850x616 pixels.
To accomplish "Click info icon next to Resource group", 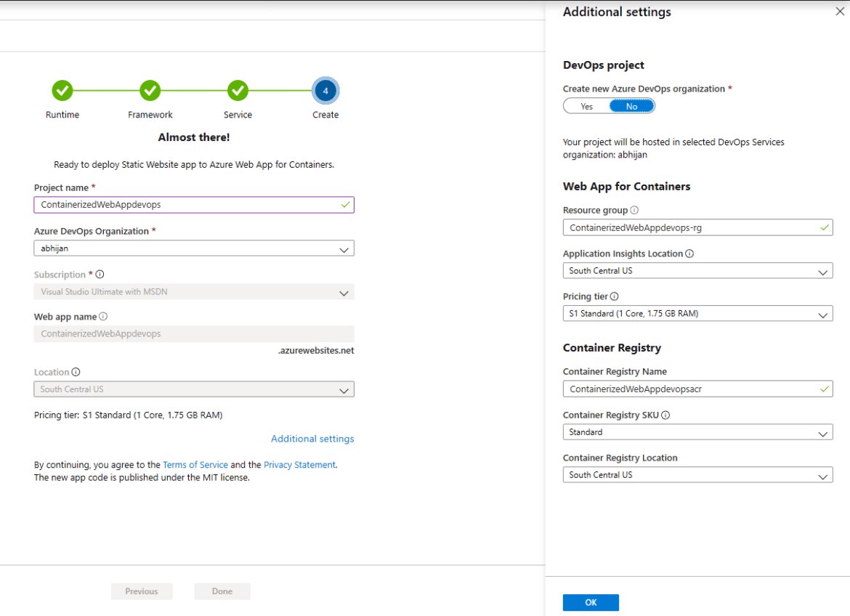I will click(634, 210).
